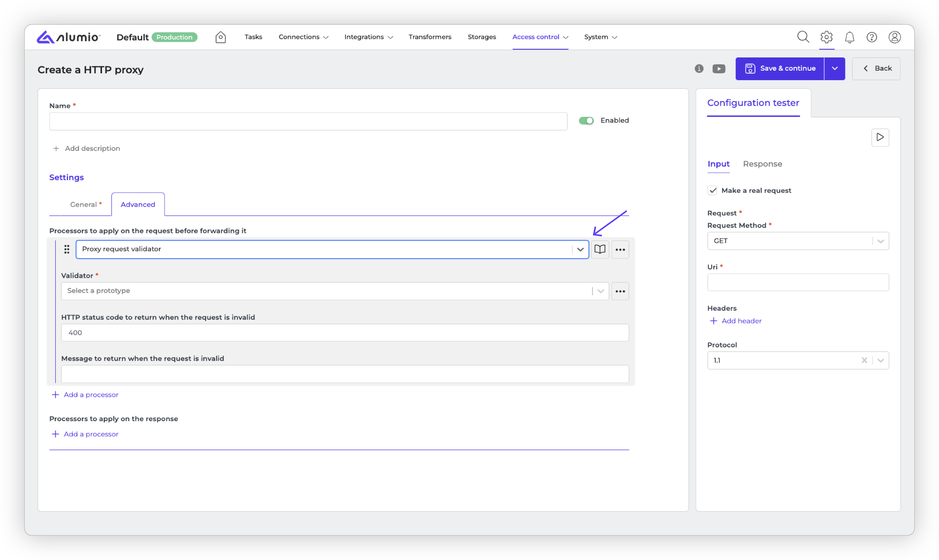The width and height of the screenshot is (939, 560).
Task: Click the home dashboard icon
Action: click(220, 37)
